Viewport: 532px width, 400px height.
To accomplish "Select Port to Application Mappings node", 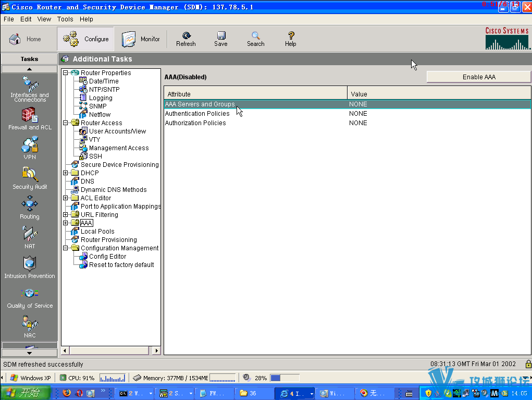I will 120,207.
